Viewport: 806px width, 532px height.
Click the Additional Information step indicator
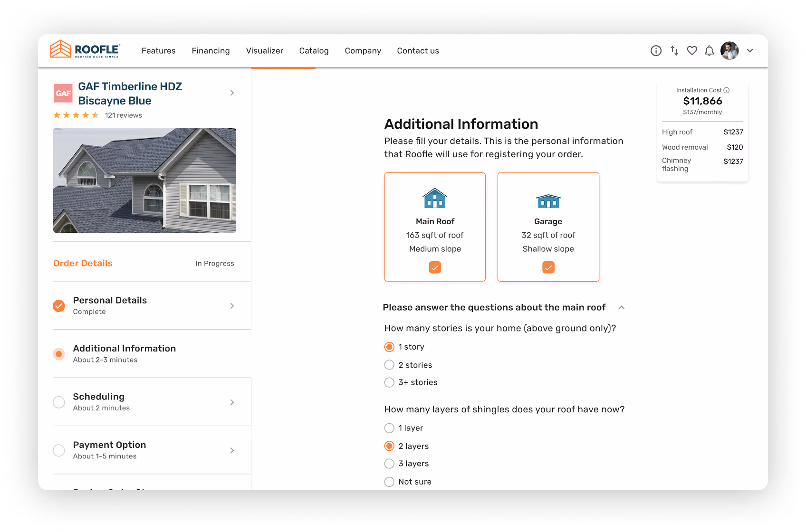[x=59, y=354]
